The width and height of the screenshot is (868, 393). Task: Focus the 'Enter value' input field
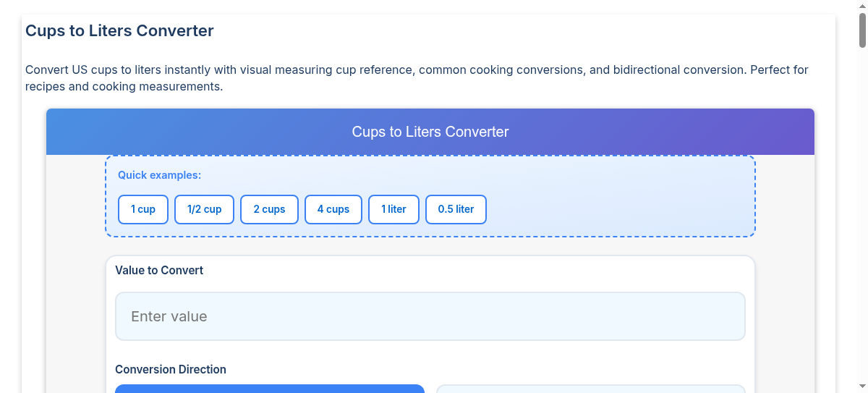[430, 316]
